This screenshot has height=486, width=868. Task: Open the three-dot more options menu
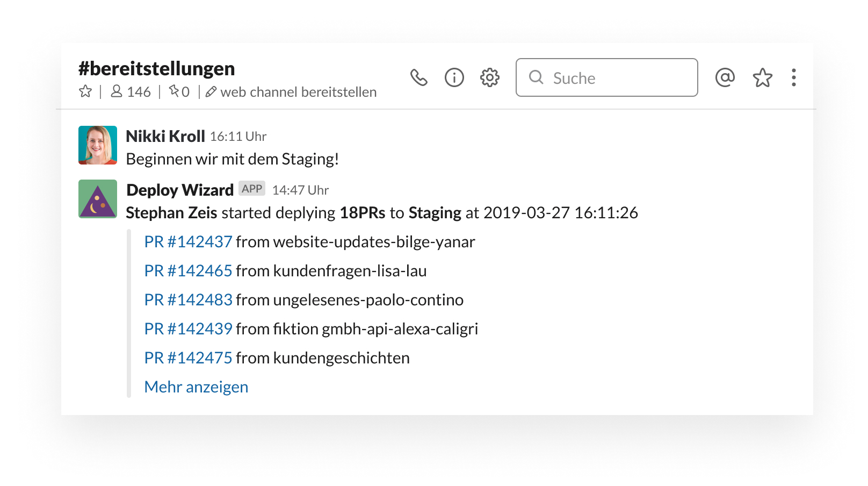tap(794, 77)
